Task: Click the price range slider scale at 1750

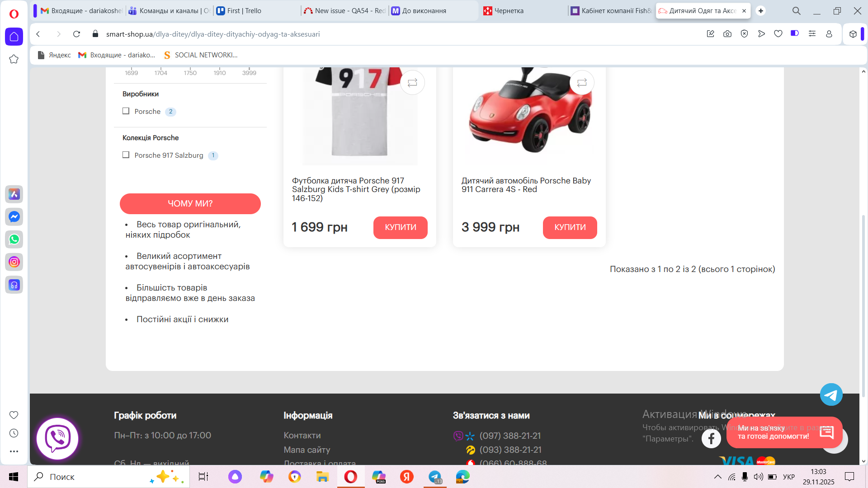Action: [x=190, y=72]
